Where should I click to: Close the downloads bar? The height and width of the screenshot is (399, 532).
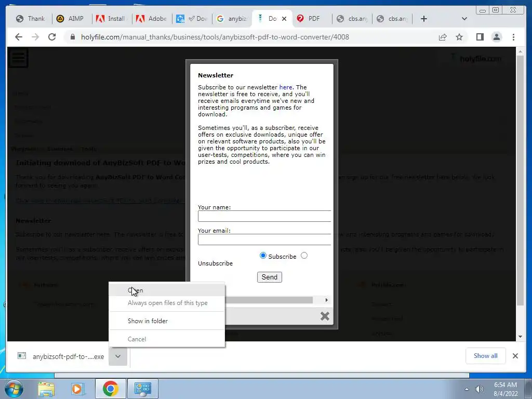click(x=515, y=356)
